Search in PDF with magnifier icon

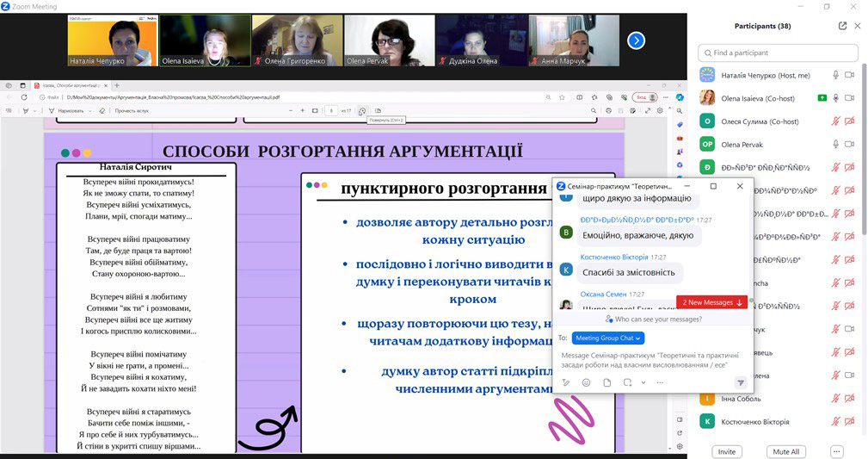click(593, 111)
